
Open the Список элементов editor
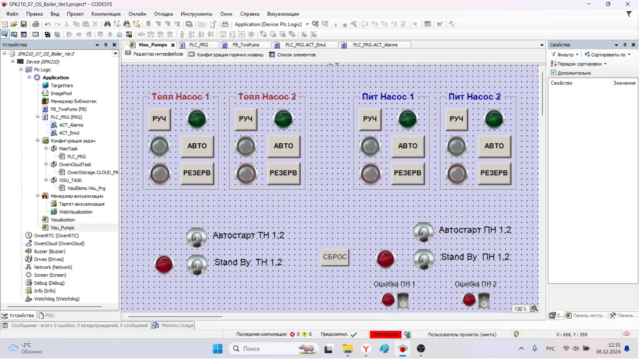[x=292, y=55]
